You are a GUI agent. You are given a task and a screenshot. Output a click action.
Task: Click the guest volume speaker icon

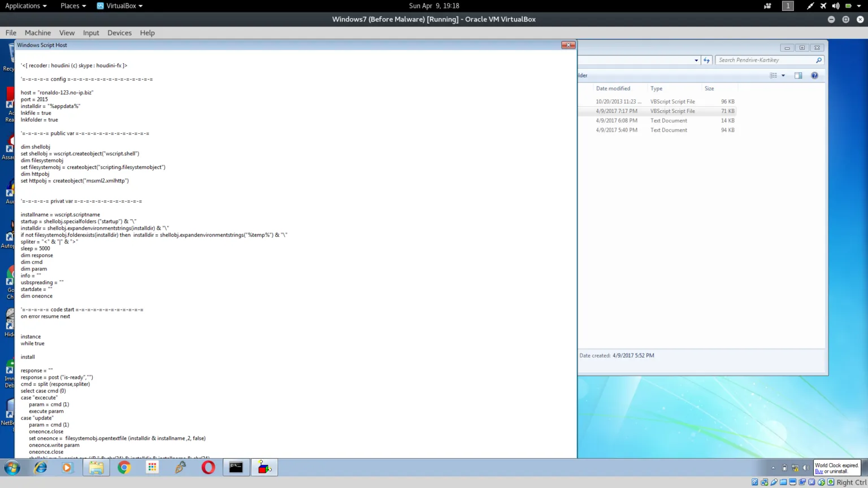click(806, 468)
